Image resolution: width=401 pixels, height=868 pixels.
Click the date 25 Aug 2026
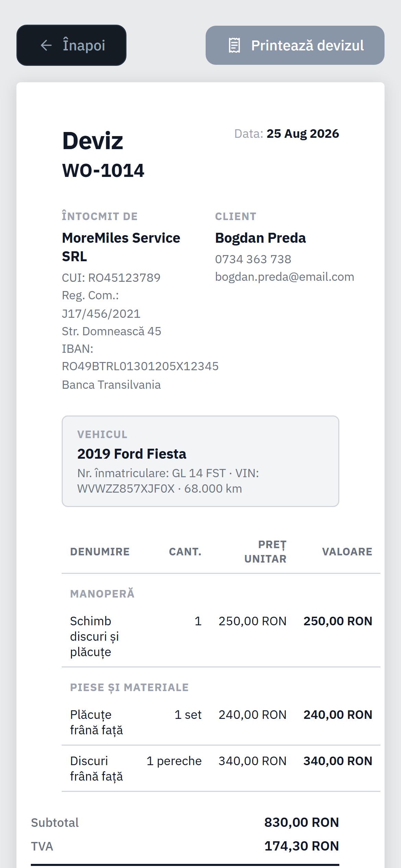point(303,134)
